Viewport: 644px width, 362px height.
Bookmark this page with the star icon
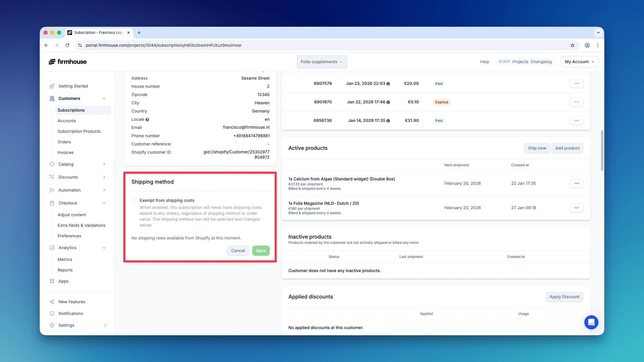(572, 45)
